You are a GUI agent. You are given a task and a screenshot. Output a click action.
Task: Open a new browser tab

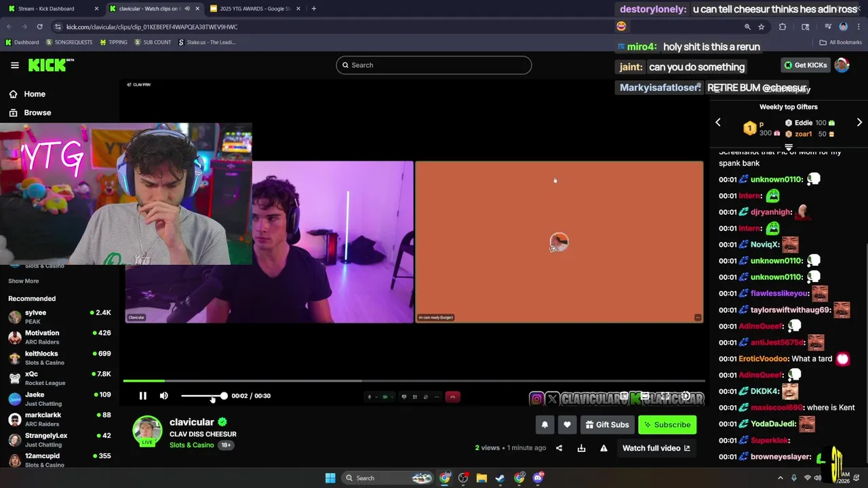coord(313,9)
